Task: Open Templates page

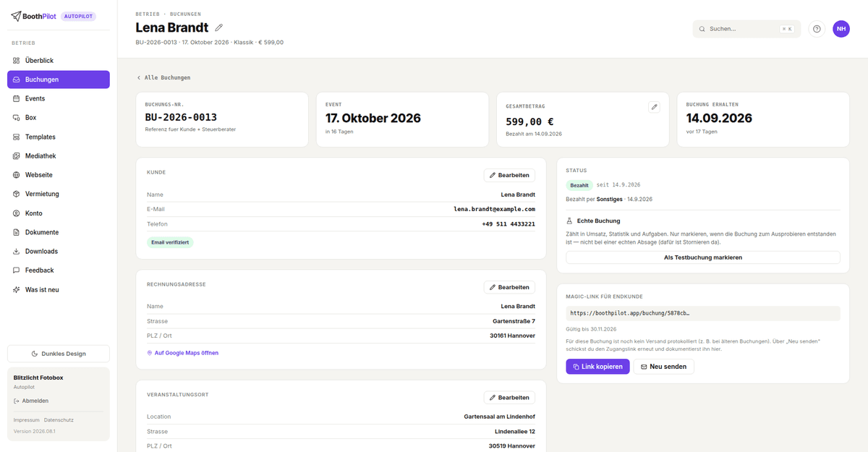Action: click(59, 137)
